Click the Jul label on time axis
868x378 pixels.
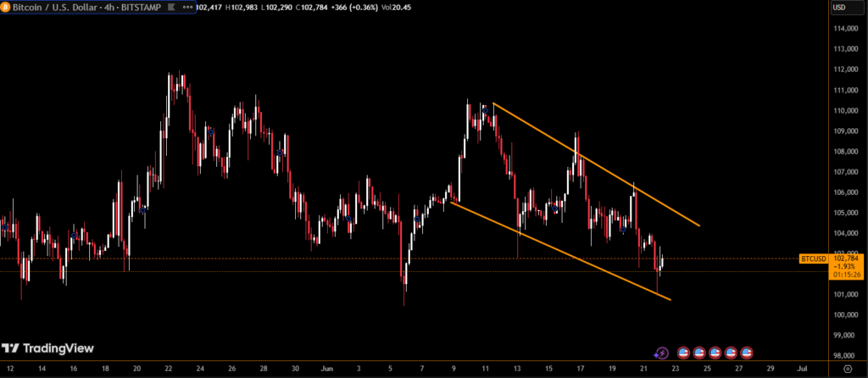(x=802, y=370)
